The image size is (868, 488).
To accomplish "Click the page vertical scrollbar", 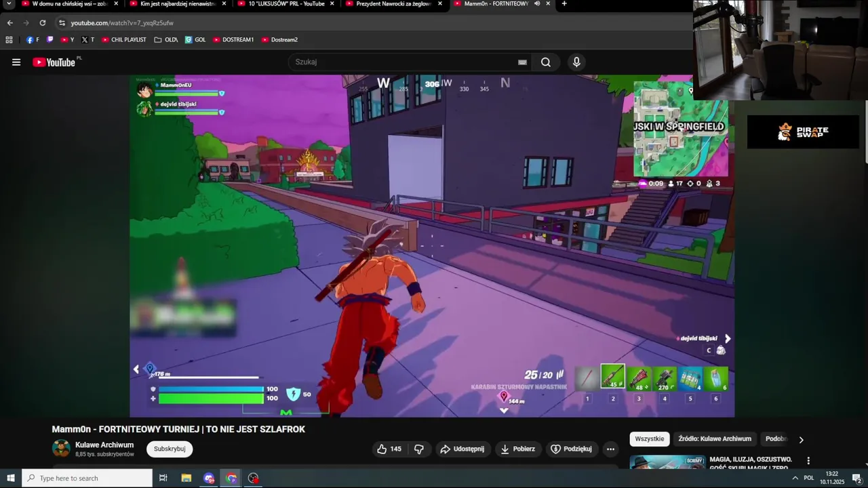I will pyautogui.click(x=865, y=132).
